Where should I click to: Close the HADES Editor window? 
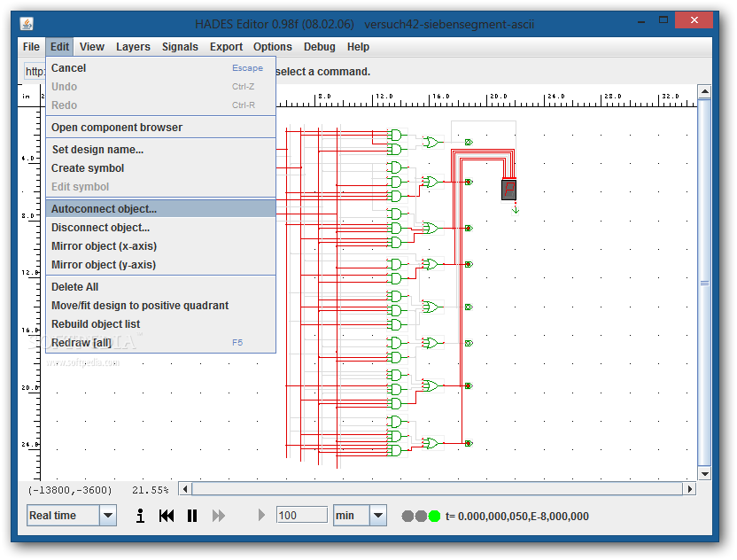point(694,20)
